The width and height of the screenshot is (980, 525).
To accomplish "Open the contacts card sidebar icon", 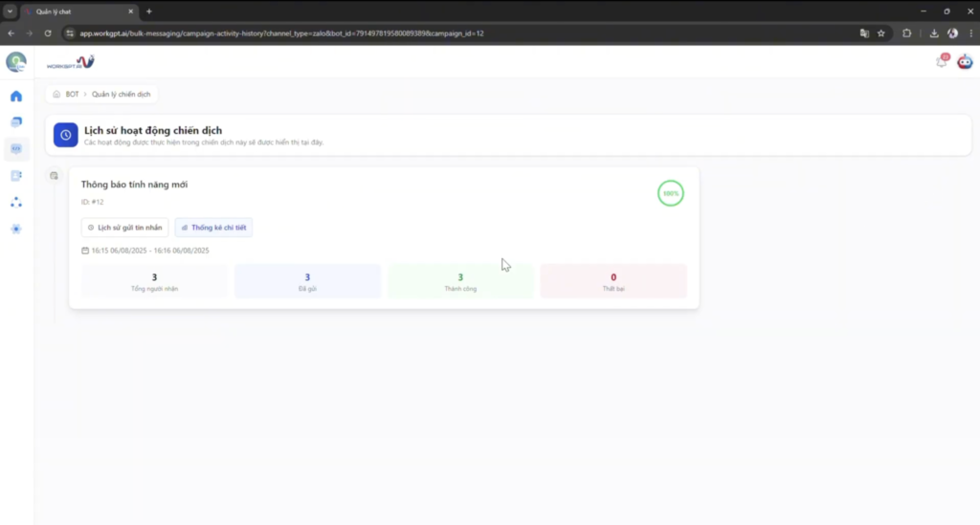I will (x=16, y=176).
